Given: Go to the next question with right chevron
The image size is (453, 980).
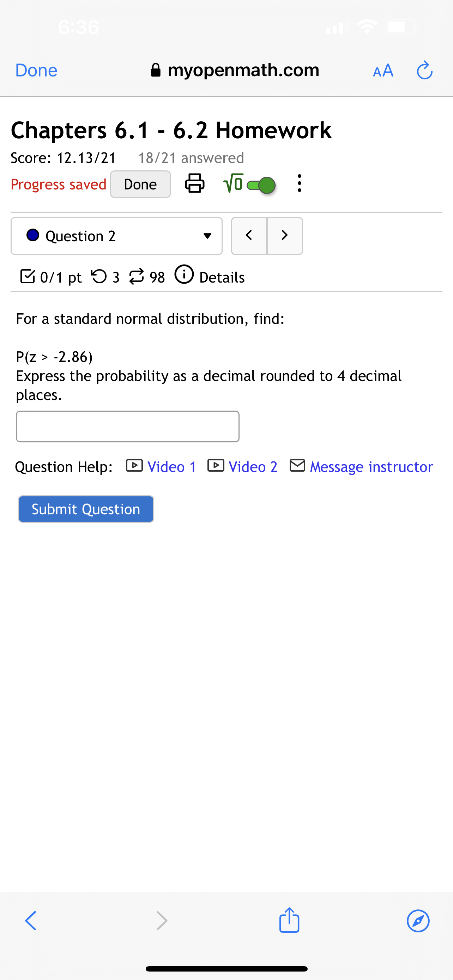Looking at the screenshot, I should (x=284, y=236).
